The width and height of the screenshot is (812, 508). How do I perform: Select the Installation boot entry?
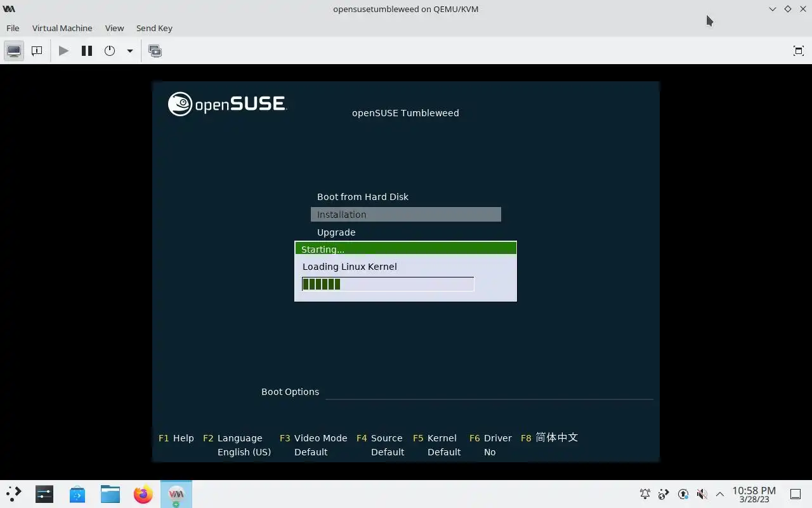click(x=406, y=215)
